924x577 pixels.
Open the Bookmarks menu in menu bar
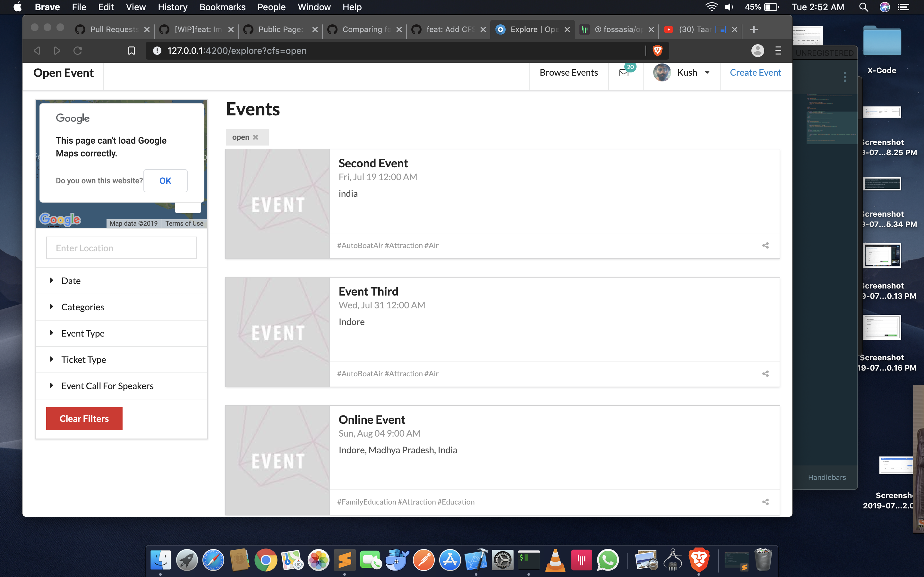[x=222, y=7]
